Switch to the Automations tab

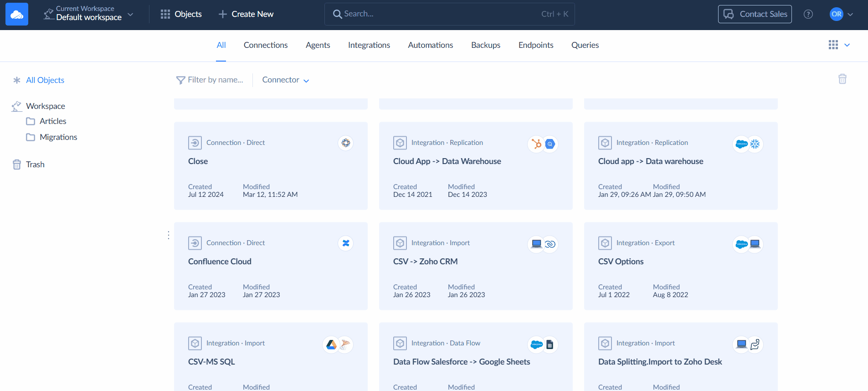pos(431,45)
